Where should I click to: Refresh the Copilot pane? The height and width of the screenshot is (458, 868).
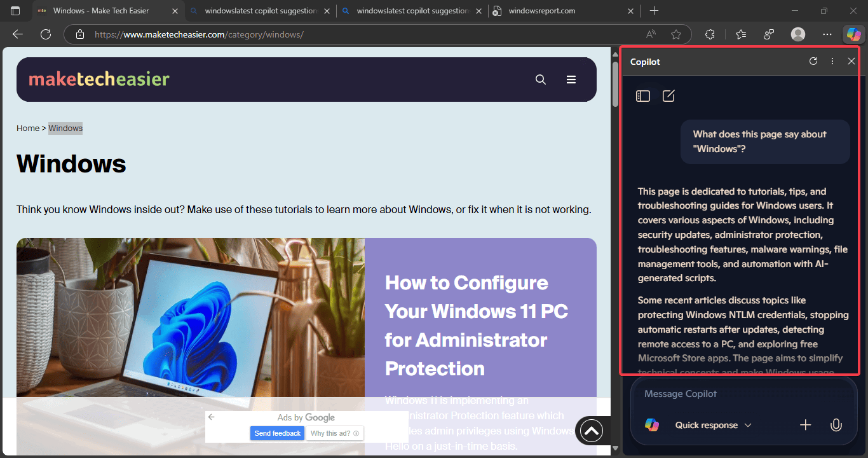click(x=813, y=61)
